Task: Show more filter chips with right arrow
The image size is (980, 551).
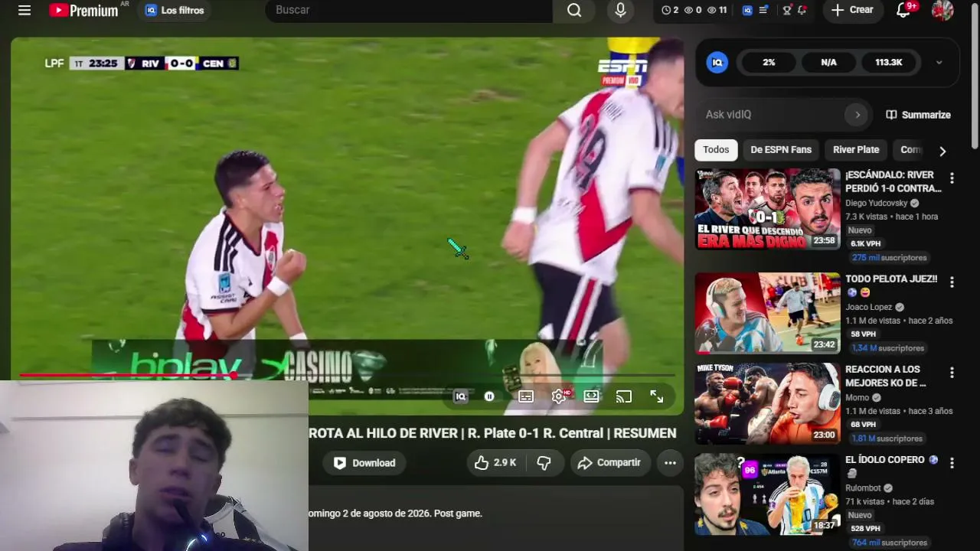Action: (x=942, y=151)
